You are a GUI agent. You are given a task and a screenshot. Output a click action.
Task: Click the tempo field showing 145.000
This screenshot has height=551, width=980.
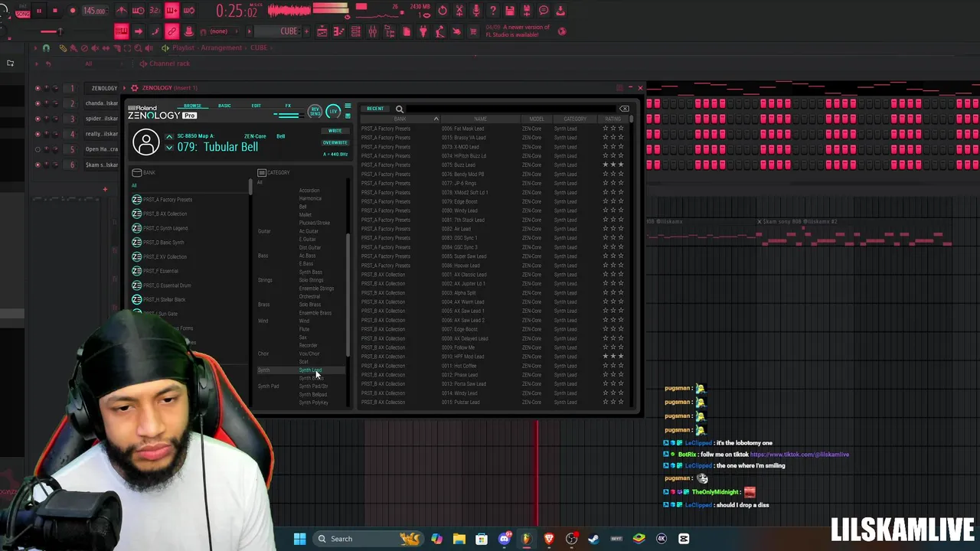point(94,11)
